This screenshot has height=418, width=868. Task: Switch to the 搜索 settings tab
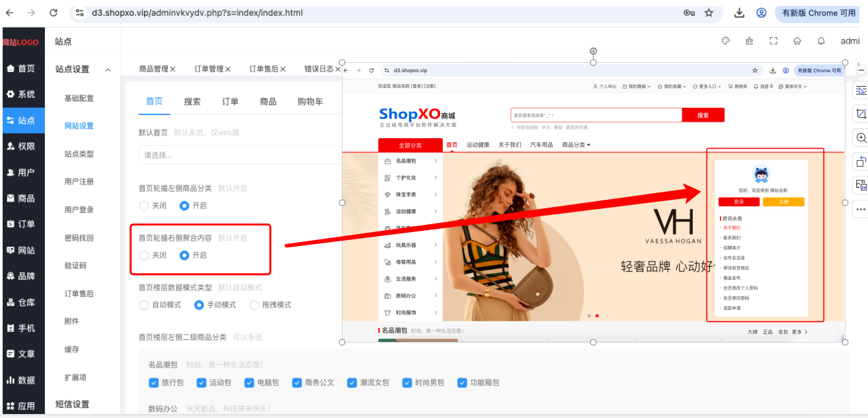click(192, 101)
